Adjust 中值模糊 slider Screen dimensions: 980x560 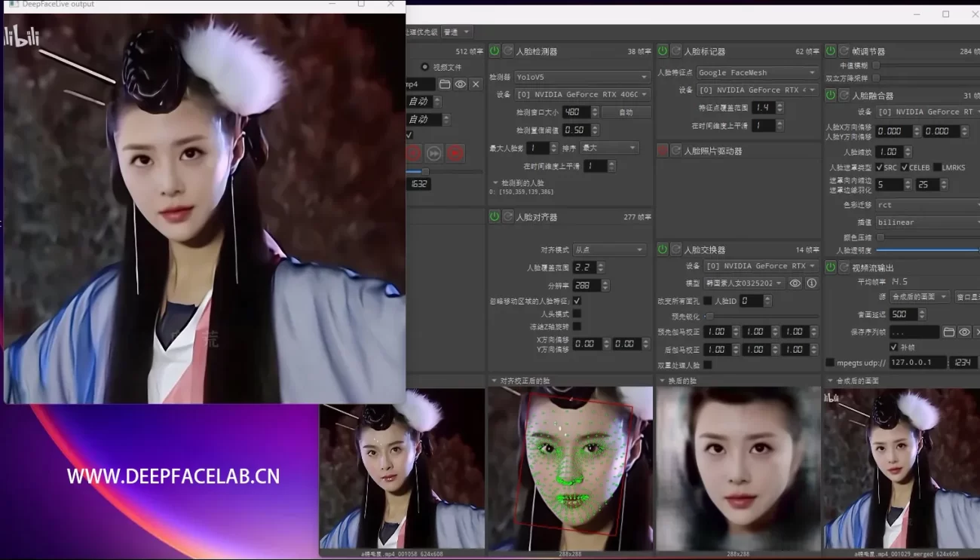pos(927,66)
